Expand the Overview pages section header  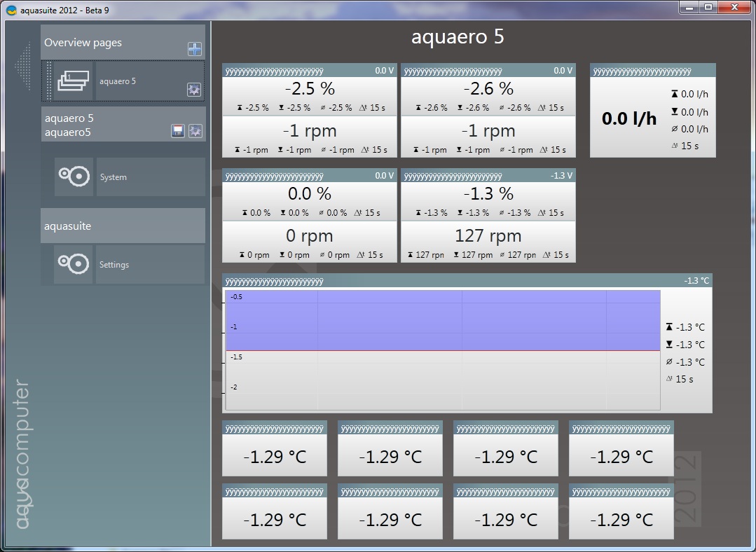(112, 43)
